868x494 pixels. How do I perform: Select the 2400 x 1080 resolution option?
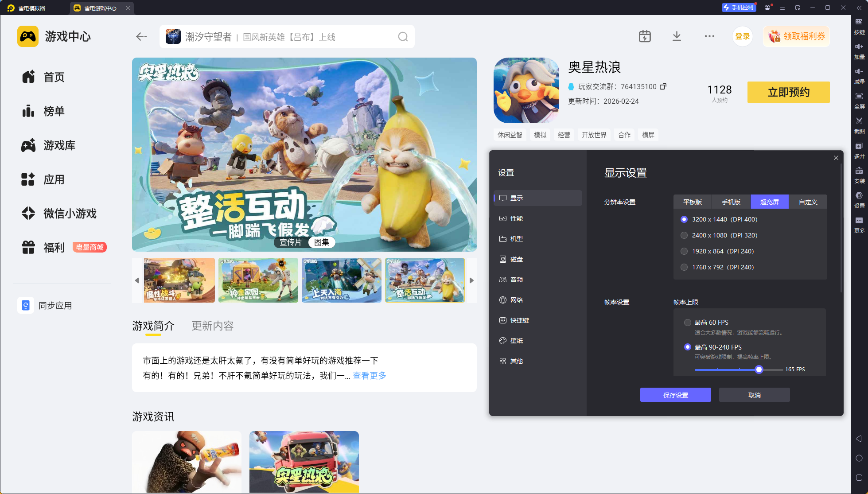click(684, 235)
